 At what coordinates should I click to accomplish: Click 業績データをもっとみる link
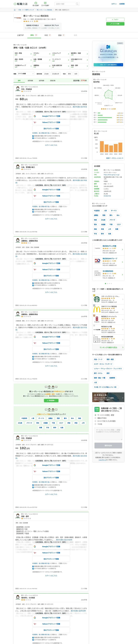coord(114,158)
